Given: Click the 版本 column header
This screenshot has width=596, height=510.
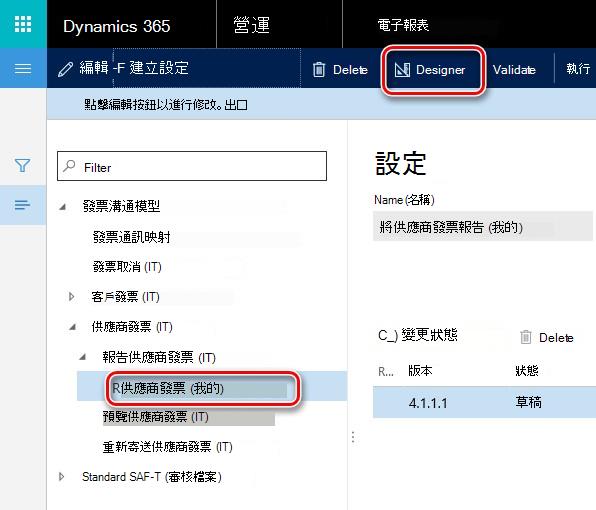Looking at the screenshot, I should pyautogui.click(x=420, y=371).
